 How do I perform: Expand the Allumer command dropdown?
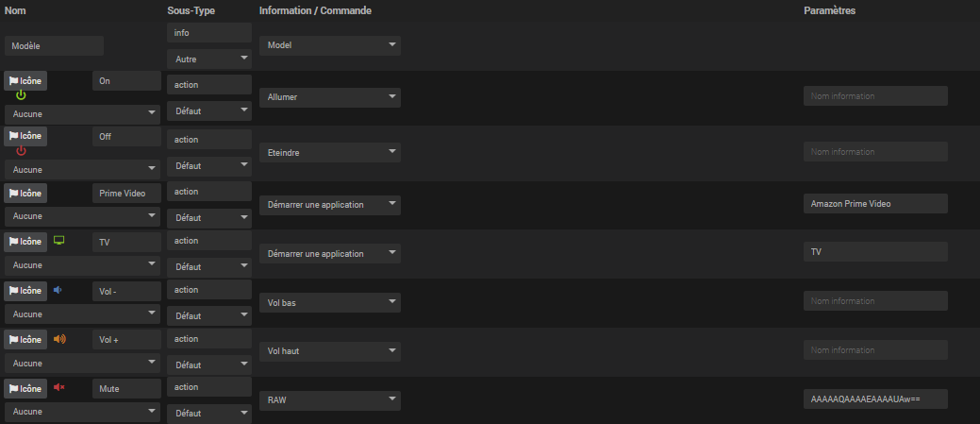click(330, 97)
